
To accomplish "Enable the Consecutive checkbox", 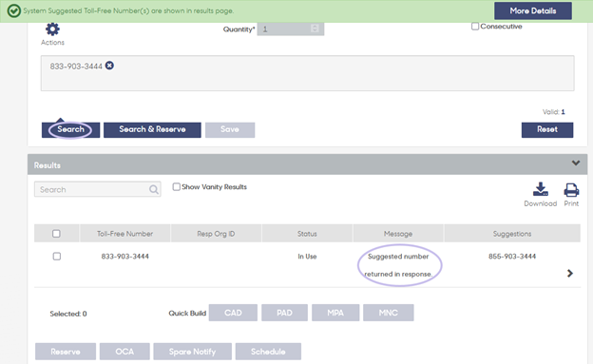I will click(475, 26).
